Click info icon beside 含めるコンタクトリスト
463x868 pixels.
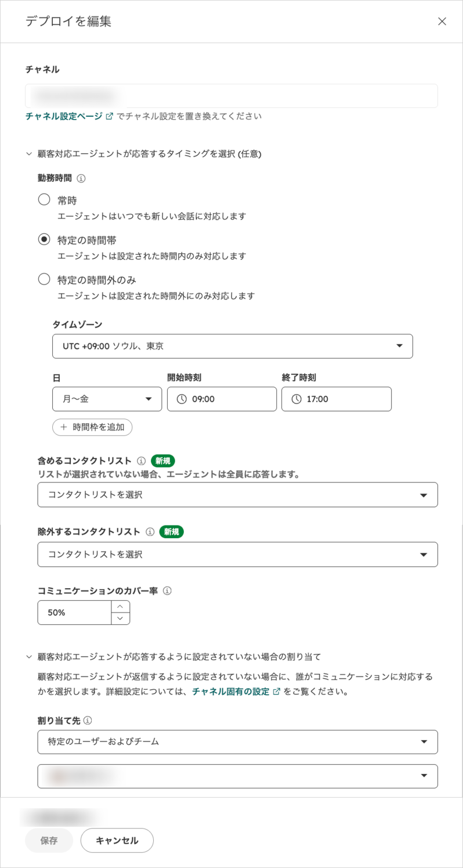coord(141,461)
